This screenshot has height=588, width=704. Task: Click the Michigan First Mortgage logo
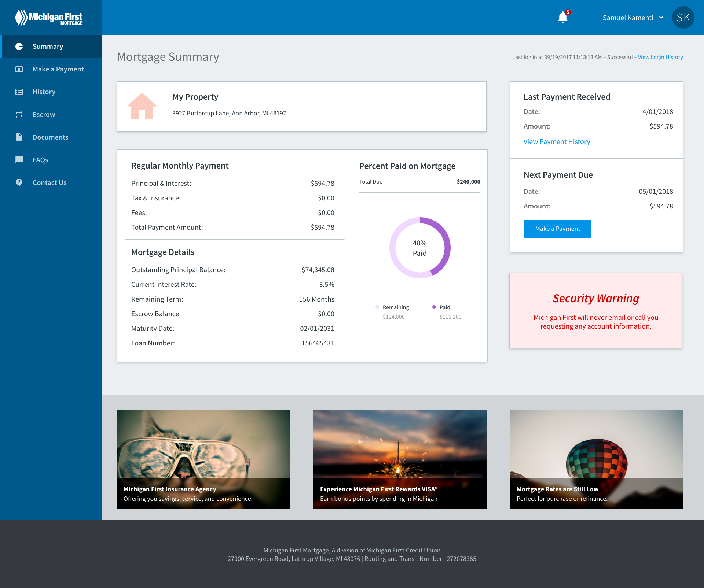(x=48, y=18)
